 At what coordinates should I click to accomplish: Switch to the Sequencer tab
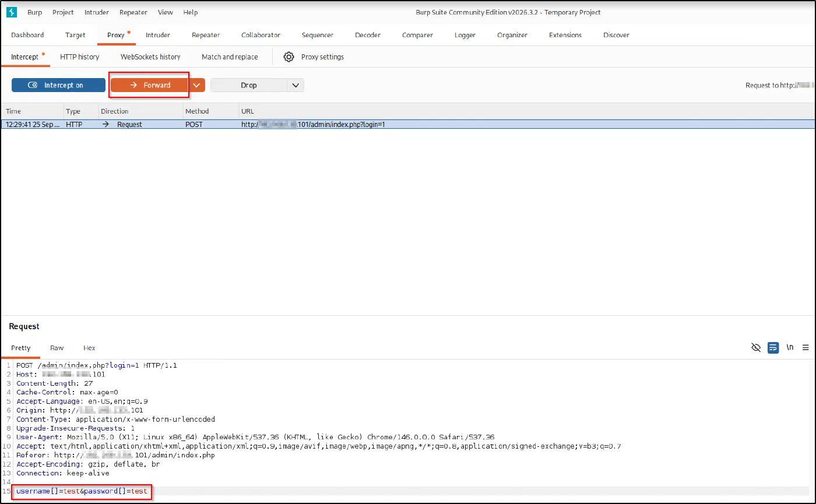tap(318, 35)
